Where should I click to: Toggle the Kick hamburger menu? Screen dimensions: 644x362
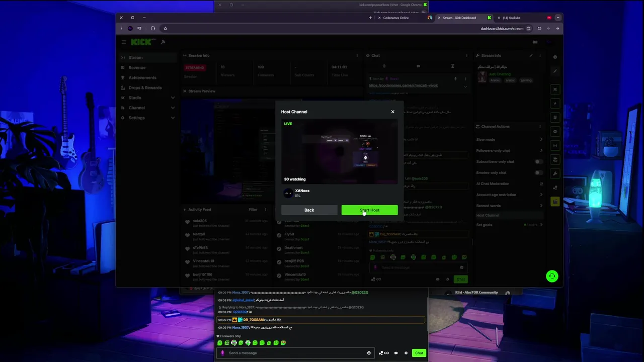[x=123, y=42]
